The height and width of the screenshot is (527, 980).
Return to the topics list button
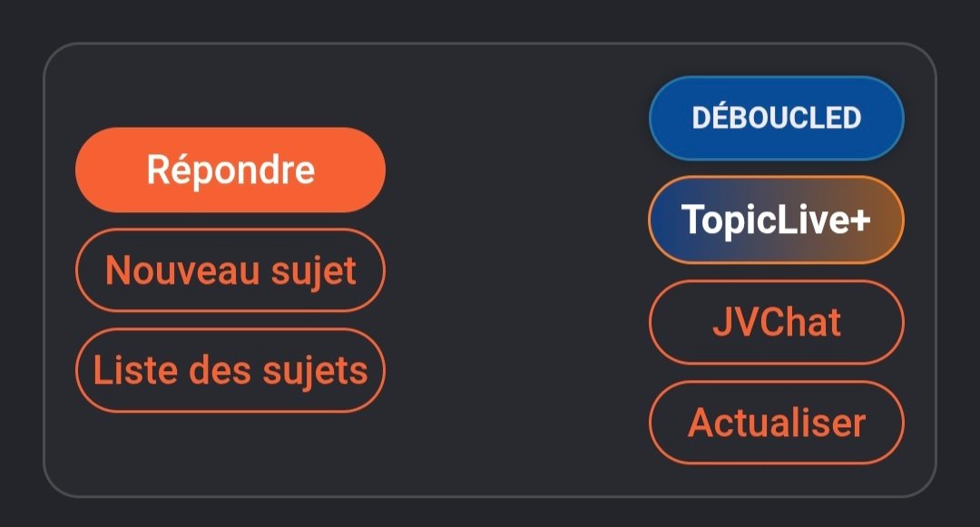pyautogui.click(x=230, y=370)
